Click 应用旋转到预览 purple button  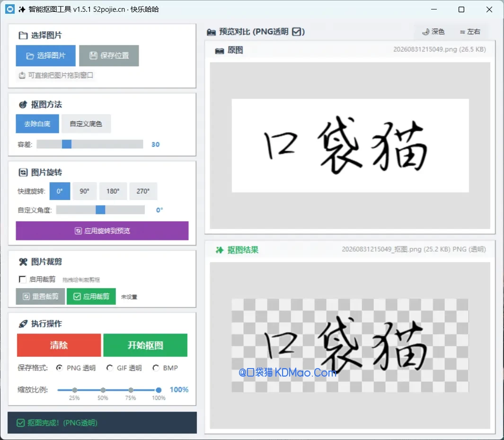pyautogui.click(x=102, y=231)
